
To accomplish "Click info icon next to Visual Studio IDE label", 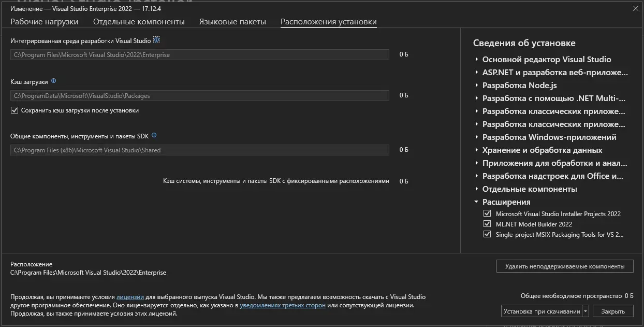I will pos(157,40).
